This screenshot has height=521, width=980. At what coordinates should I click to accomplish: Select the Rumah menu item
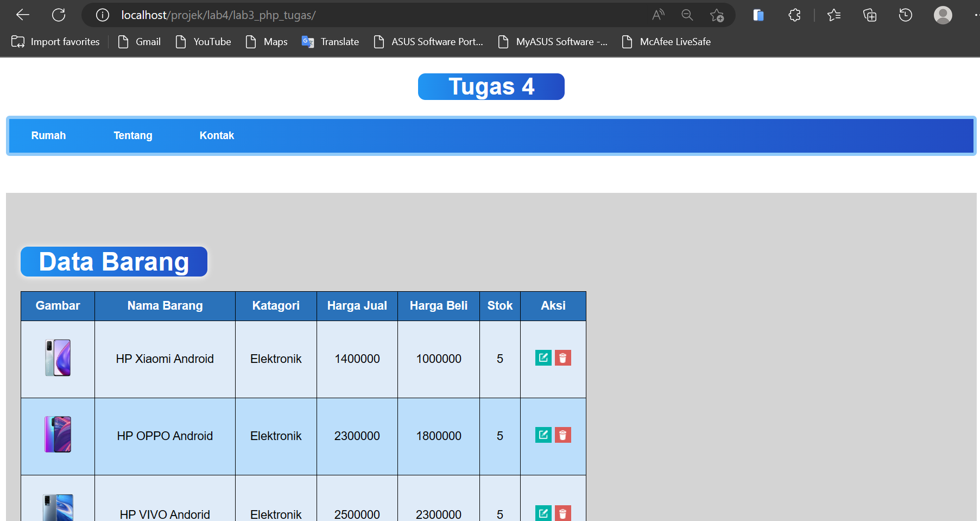[48, 135]
